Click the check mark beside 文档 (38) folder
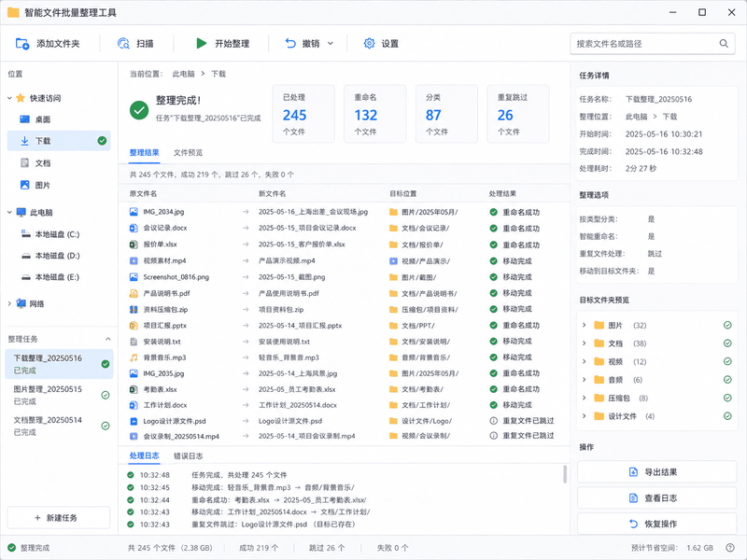The height and width of the screenshot is (560, 747). pos(727,343)
